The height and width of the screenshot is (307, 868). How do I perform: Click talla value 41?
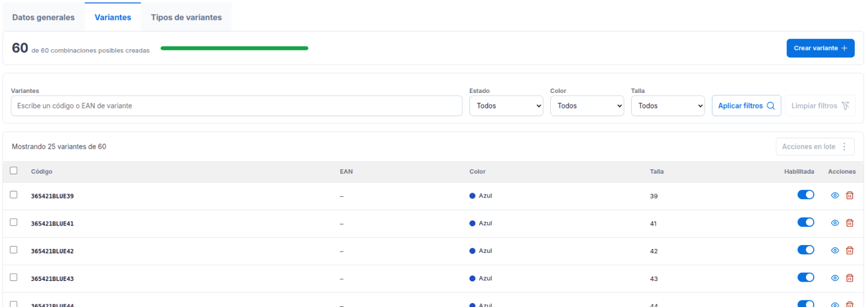point(654,223)
